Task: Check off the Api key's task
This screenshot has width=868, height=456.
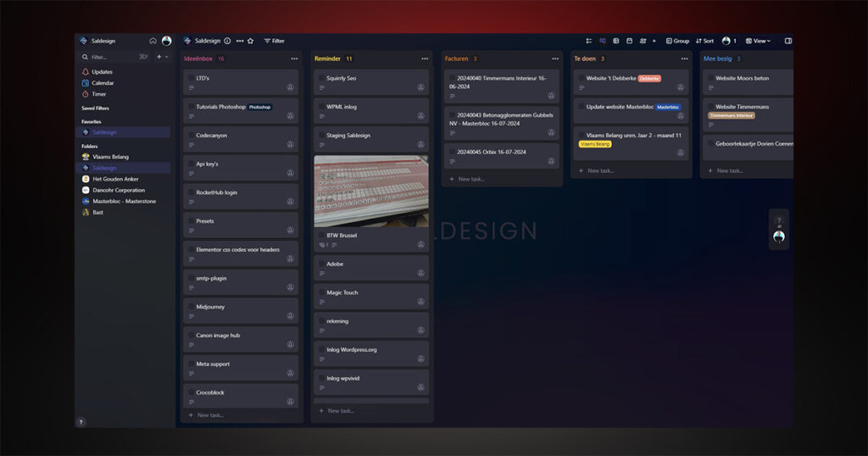Action: [191, 164]
